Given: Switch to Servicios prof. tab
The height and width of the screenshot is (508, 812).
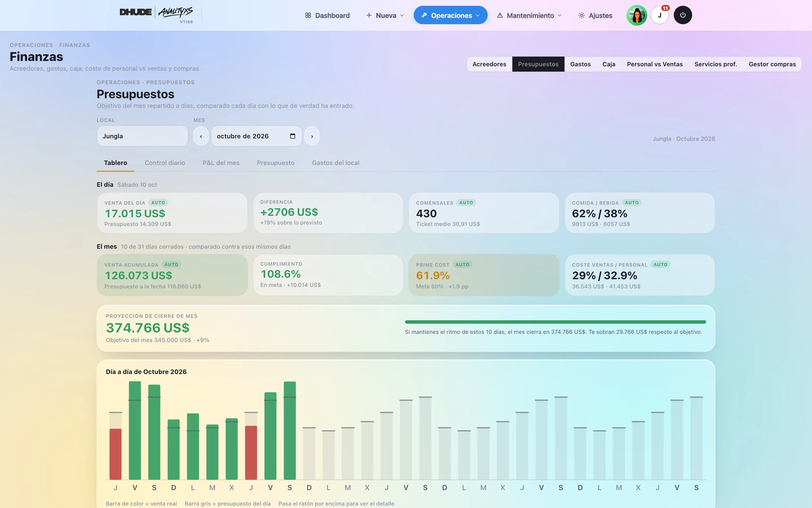Looking at the screenshot, I should (716, 64).
